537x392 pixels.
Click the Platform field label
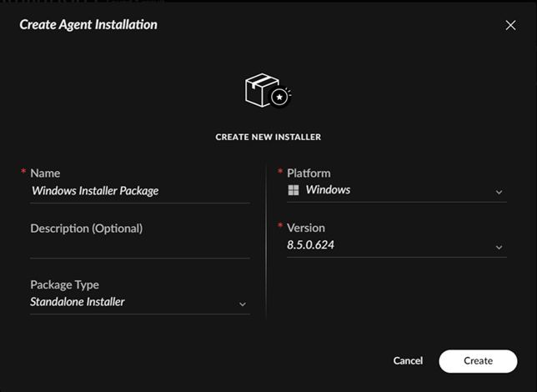pos(309,173)
